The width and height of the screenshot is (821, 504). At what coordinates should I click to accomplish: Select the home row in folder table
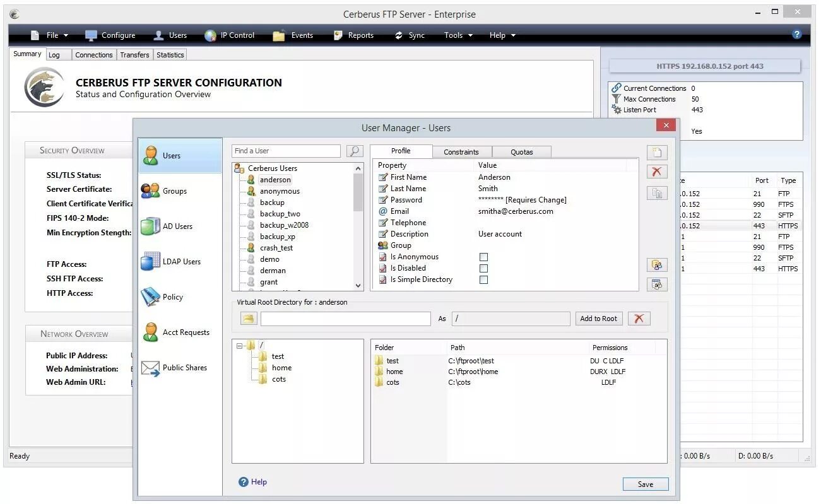[519, 372]
